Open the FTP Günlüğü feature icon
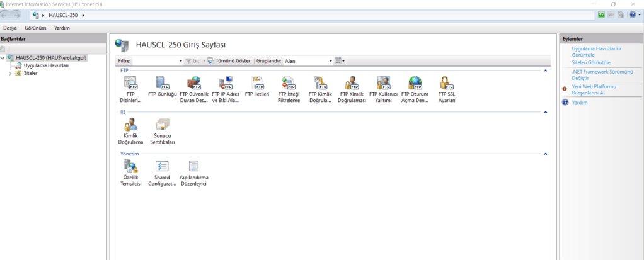The width and height of the screenshot is (644, 260). (162, 84)
